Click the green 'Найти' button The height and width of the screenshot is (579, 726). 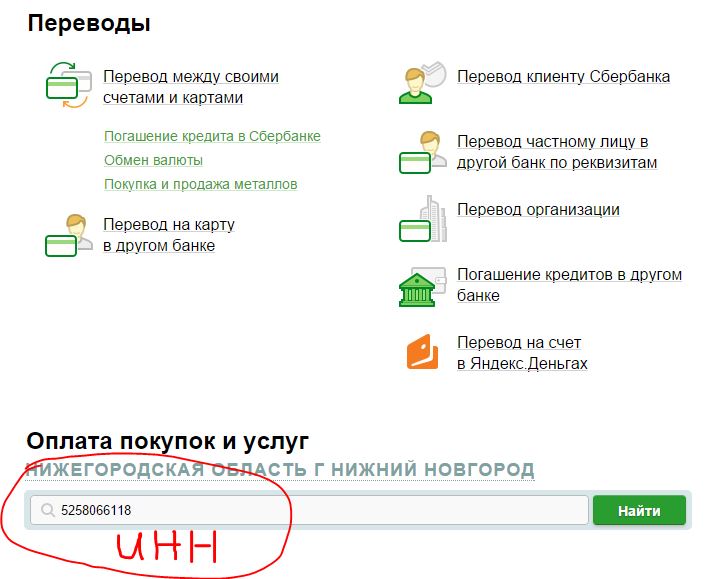point(639,511)
